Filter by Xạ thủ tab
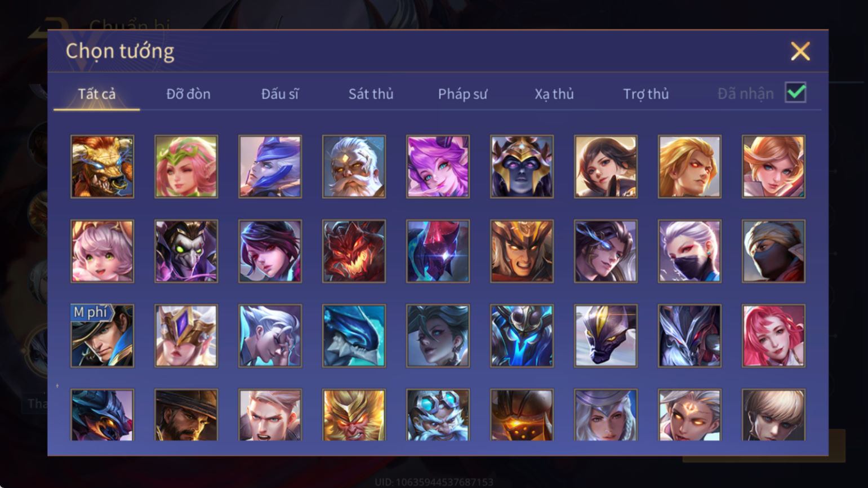Screen dimensions: 868x488 pyautogui.click(x=554, y=94)
